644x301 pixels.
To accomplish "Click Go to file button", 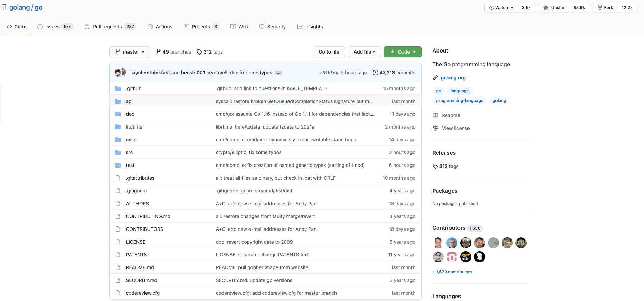I will tap(329, 52).
